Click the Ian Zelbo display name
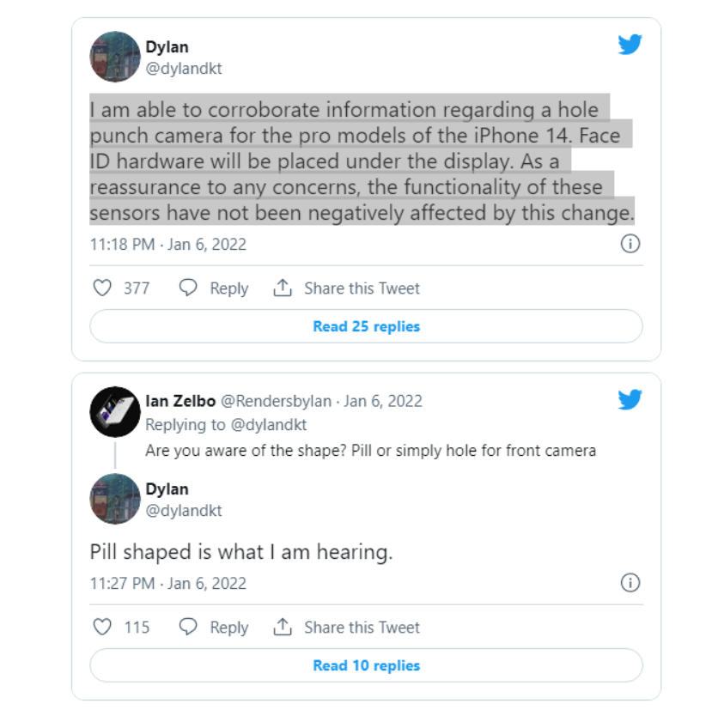The image size is (718, 728). tap(180, 401)
